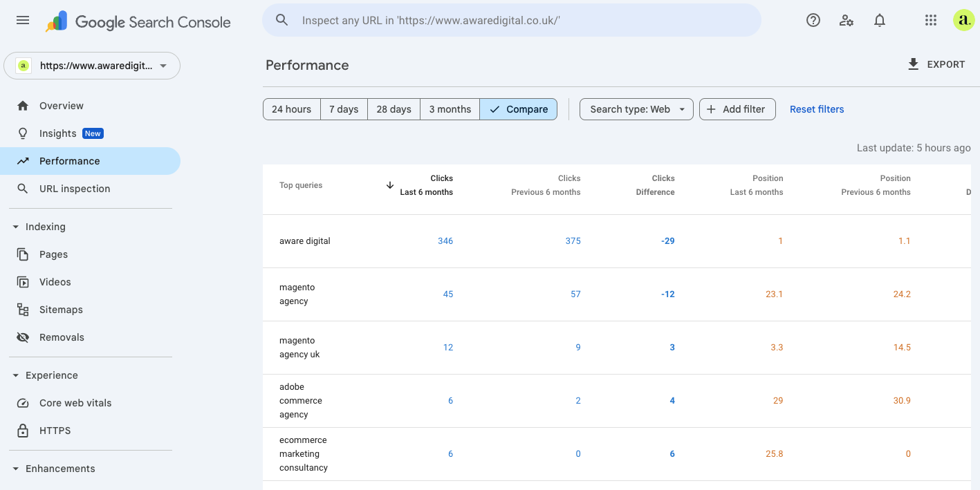
Task: Sort by Clicks Difference header
Action: 655,185
